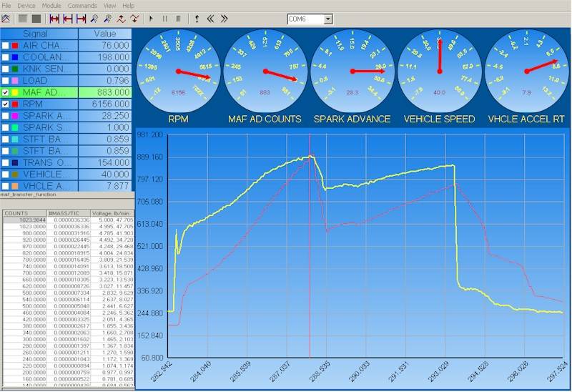Click the stop button in the toolbar

[x=178, y=19]
